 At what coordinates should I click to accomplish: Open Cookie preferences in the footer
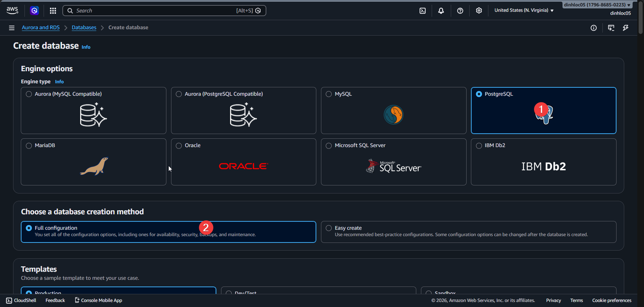611,300
